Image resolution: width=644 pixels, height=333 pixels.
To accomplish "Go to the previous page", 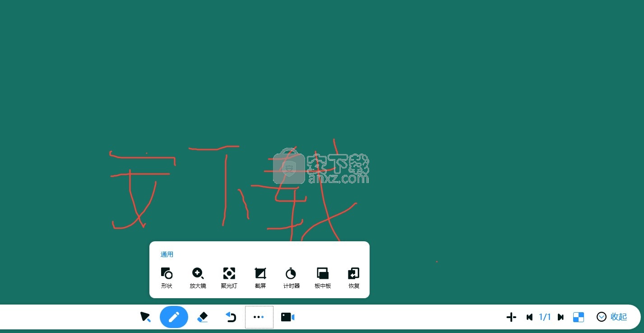I will coord(530,317).
